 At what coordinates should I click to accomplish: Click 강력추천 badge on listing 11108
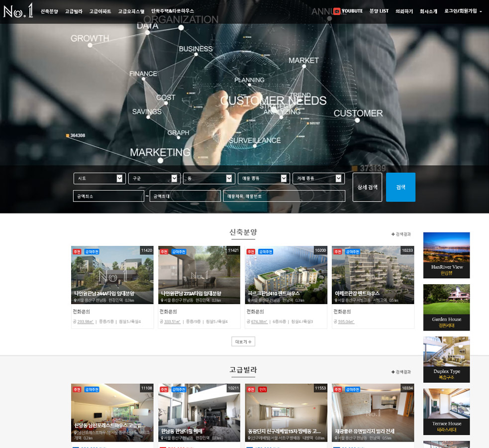coord(92,389)
